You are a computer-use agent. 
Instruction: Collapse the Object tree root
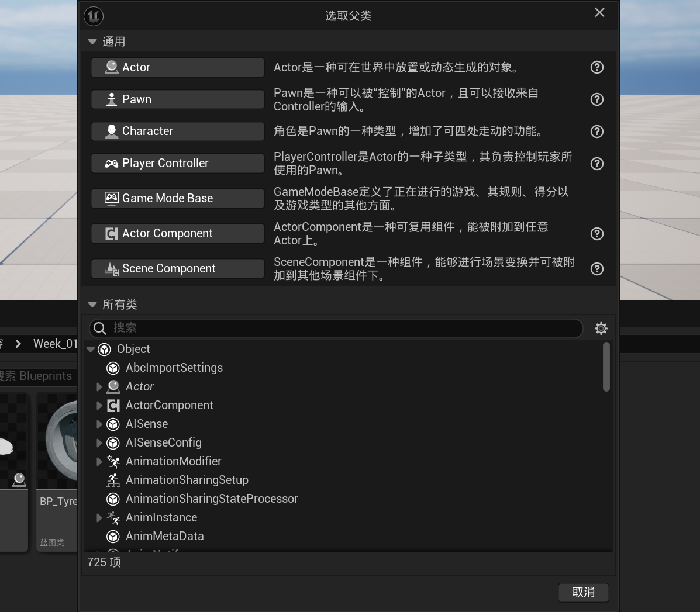(x=91, y=350)
